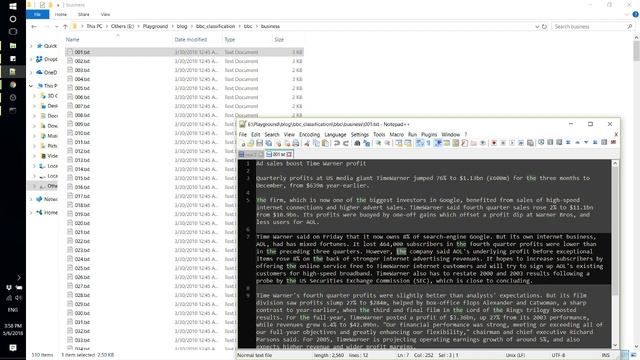Click the Paste icon in Notepad++ toolbar
Image resolution: width=640 pixels, height=360 pixels.
coord(325,143)
